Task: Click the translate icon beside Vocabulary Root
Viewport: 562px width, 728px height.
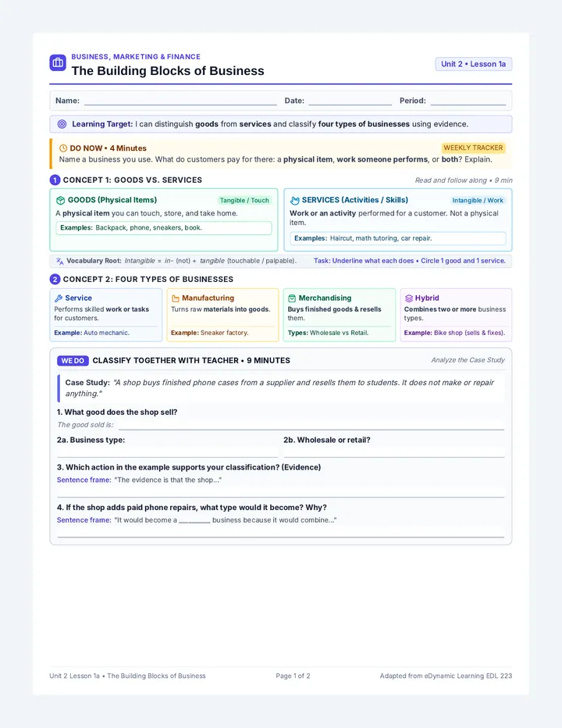Action: click(59, 261)
